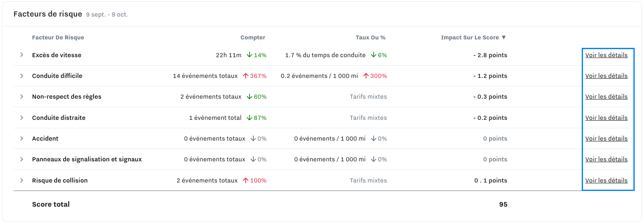Click the green down arrow 60% indicator

[x=257, y=97]
